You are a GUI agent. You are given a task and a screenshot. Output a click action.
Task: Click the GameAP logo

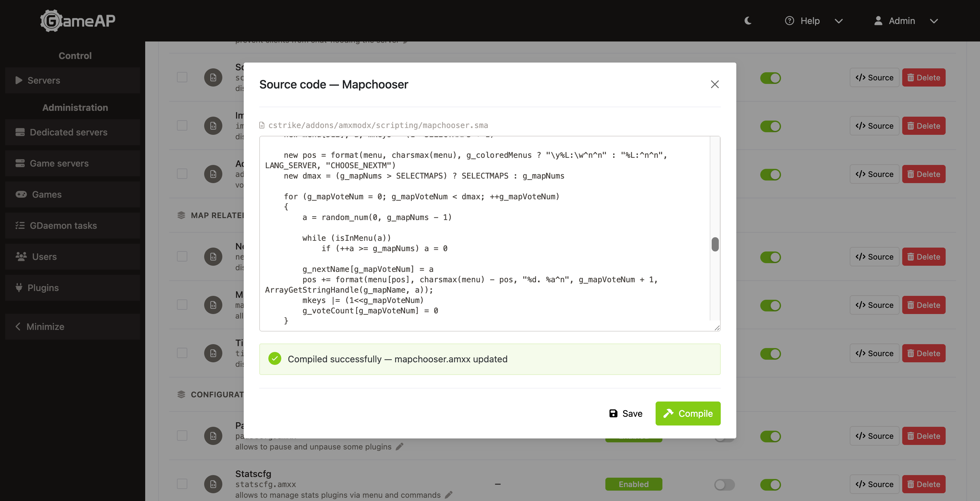click(78, 20)
